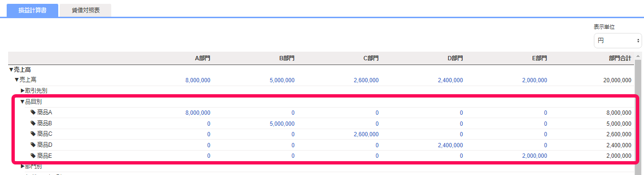644x175 pixels.
Task: Open the 2,000,000 value in 売上高 E部門
Action: point(535,80)
